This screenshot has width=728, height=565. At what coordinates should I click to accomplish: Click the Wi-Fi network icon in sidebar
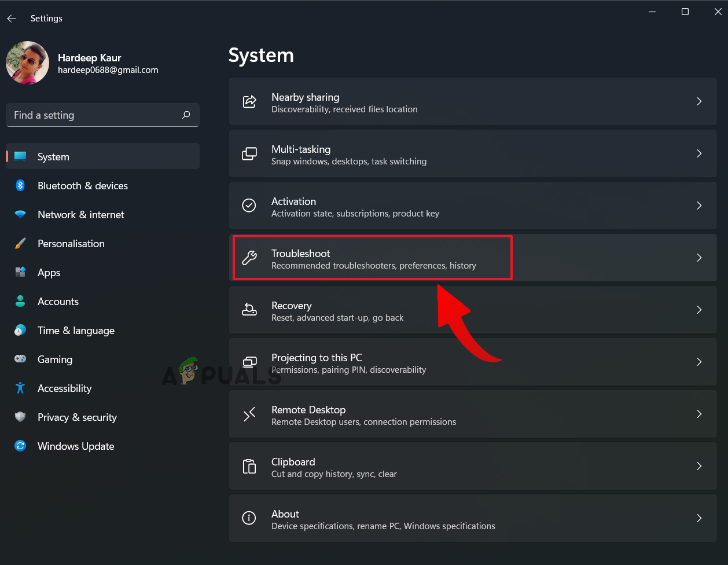click(20, 215)
